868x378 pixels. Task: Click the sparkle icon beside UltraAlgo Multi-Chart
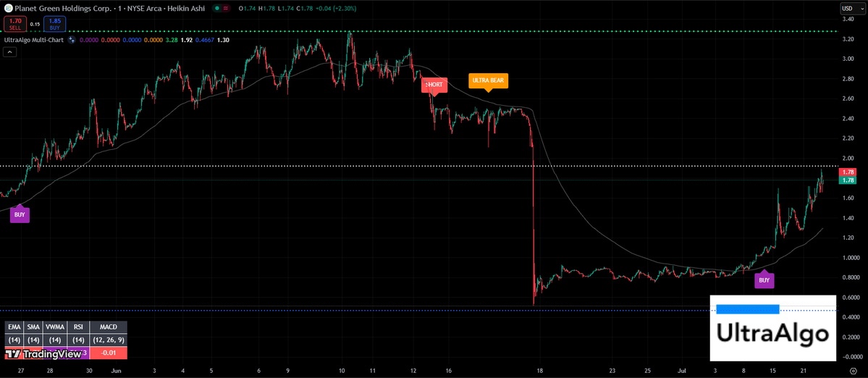(72, 40)
